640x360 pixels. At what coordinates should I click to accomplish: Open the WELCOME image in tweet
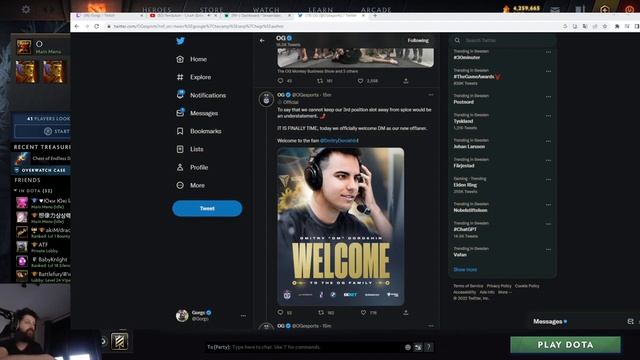tap(341, 227)
